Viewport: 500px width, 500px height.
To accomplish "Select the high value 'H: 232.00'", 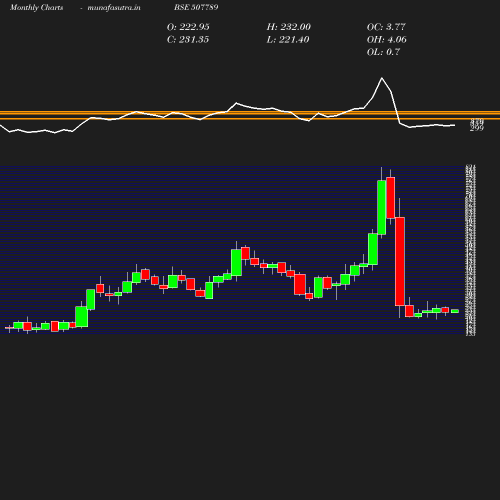I will point(289,27).
